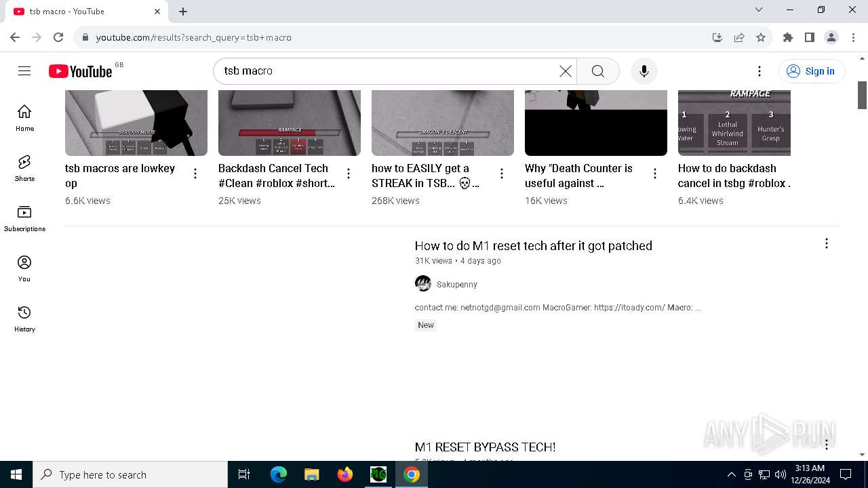
Task: Click thumbnail showing Hunter's Grasp ability
Action: click(x=734, y=123)
